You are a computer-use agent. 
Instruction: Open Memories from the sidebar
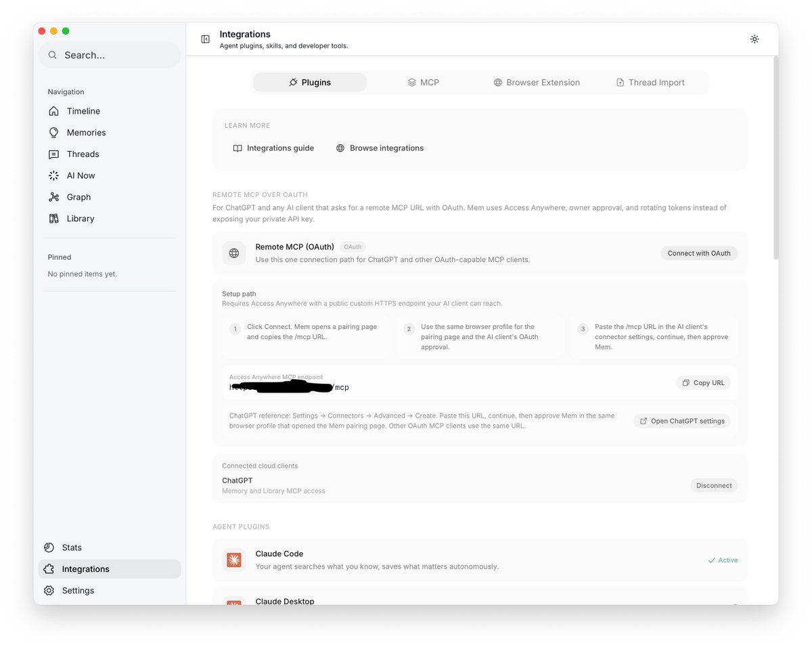pos(110,133)
